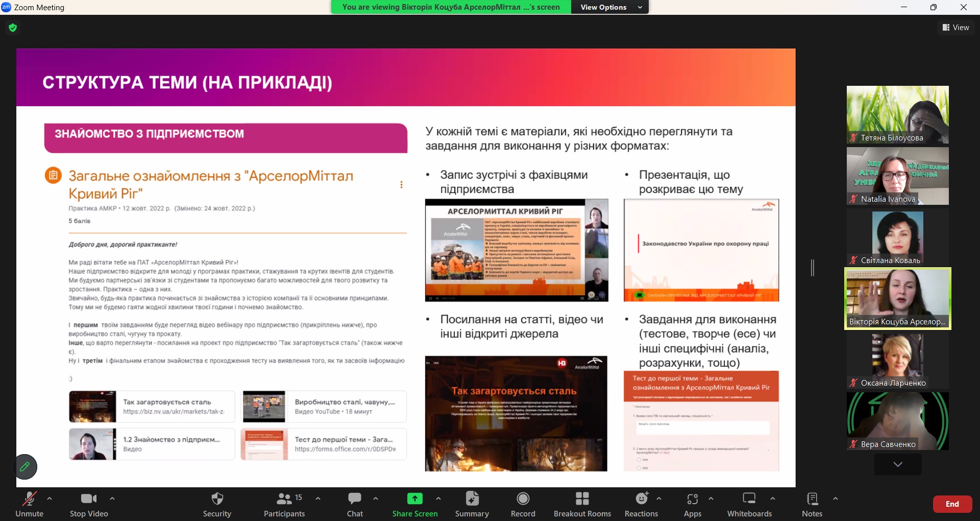
Task: Click the muted mic icon on Тетяна Білоусова
Action: point(853,138)
